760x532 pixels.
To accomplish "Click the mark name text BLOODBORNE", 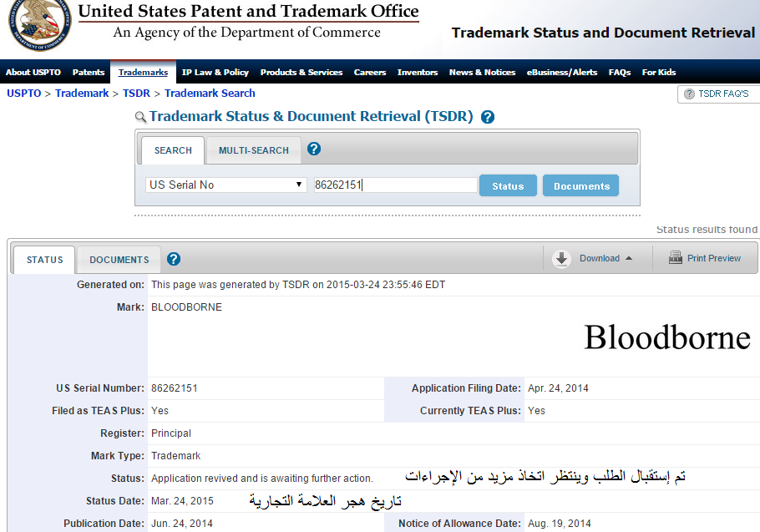I will (x=186, y=307).
